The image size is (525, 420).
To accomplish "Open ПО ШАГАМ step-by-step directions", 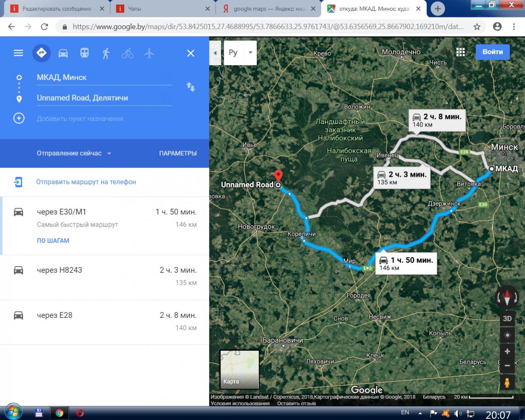I will (x=53, y=240).
